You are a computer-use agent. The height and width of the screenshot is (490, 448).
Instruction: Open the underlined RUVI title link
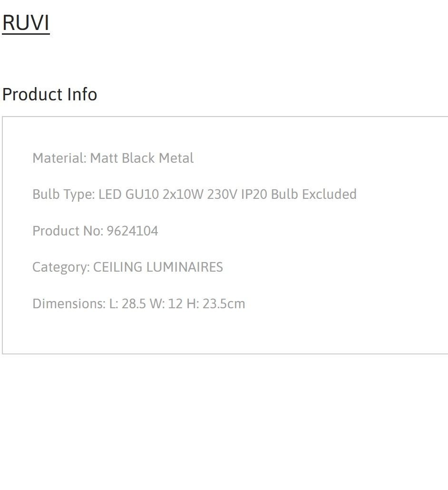tap(26, 23)
